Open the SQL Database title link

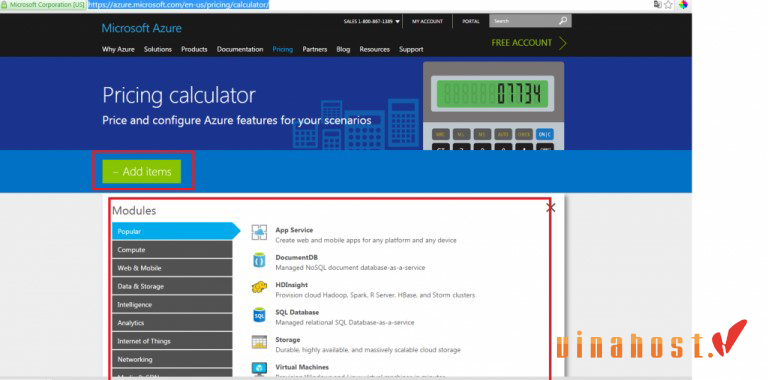click(297, 312)
